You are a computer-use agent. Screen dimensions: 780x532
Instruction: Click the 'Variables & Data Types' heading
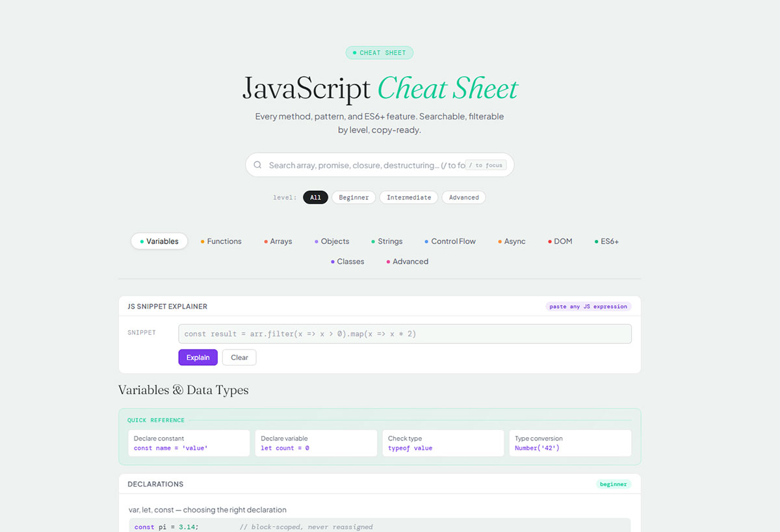pyautogui.click(x=183, y=390)
